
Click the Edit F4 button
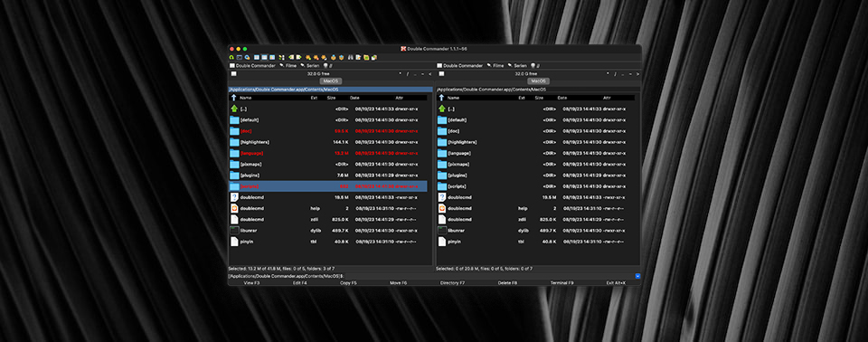pos(299,282)
